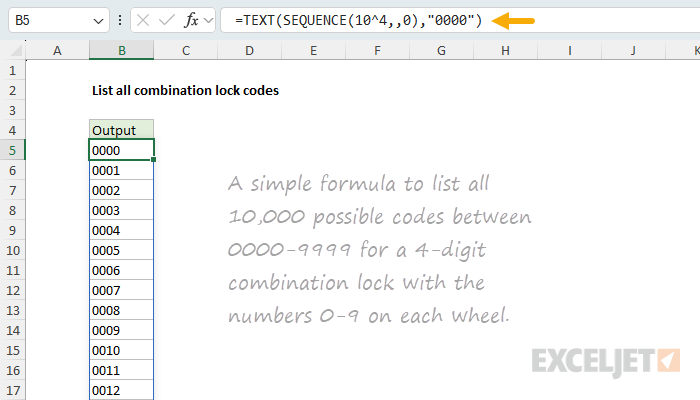
Task: Select row 12 header
Action: point(12,291)
